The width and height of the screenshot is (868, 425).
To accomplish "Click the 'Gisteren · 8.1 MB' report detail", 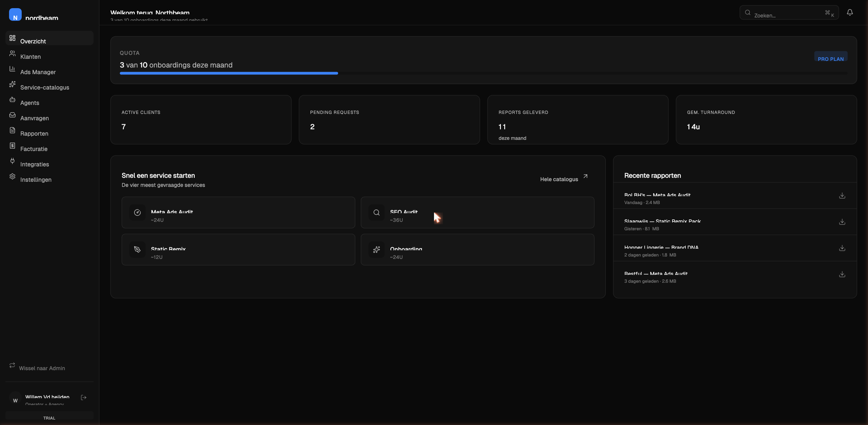I will [642, 229].
